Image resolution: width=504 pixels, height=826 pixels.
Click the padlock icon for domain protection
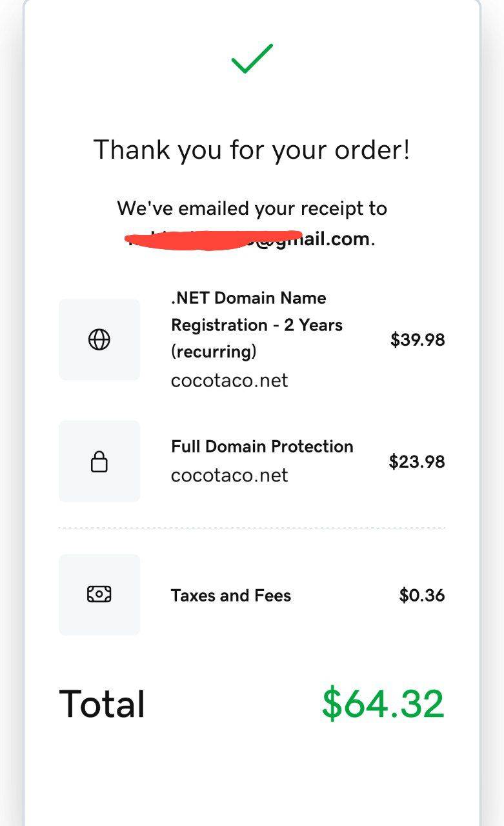point(99,461)
